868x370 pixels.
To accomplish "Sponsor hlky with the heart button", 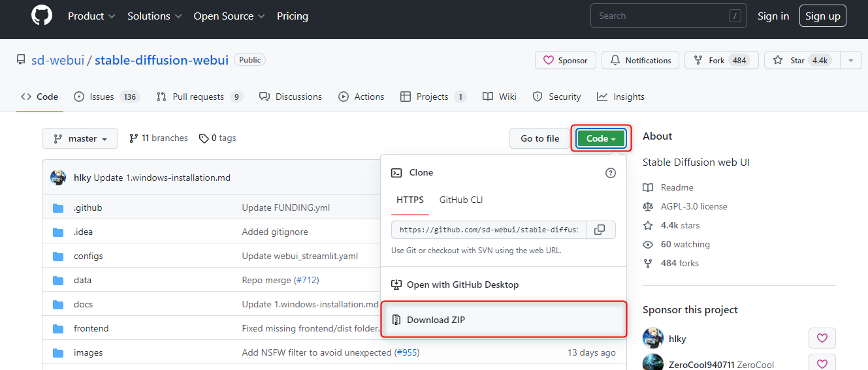I will [822, 338].
